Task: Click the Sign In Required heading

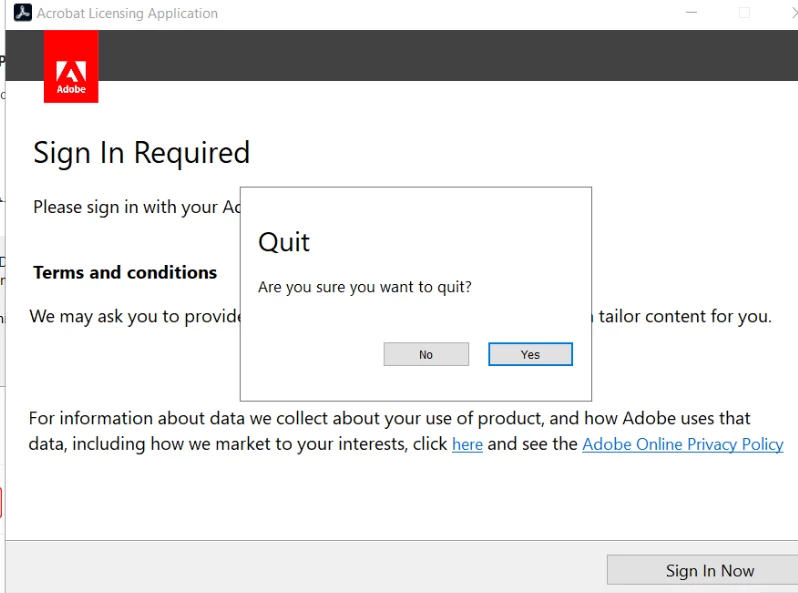Action: coord(141,153)
